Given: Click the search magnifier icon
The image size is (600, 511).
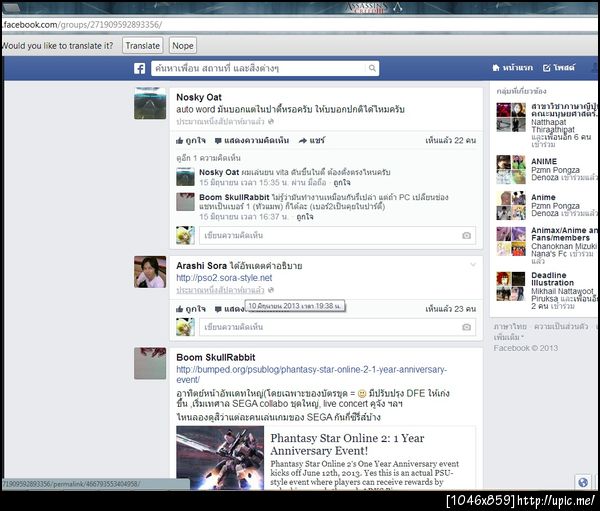Looking at the screenshot, I should 372,68.
